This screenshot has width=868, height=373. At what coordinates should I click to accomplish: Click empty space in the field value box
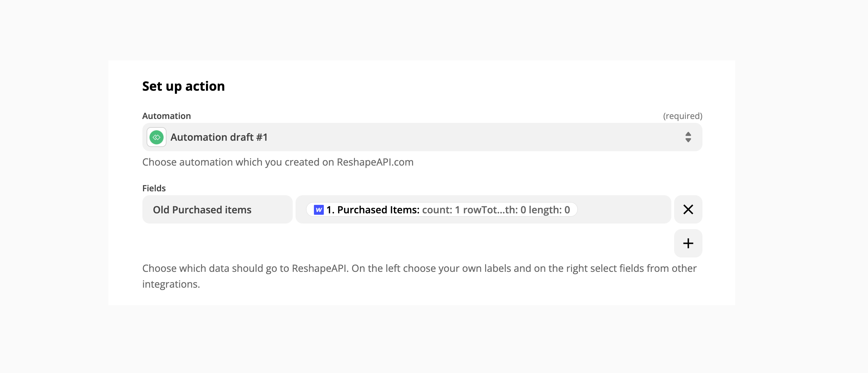pos(623,209)
